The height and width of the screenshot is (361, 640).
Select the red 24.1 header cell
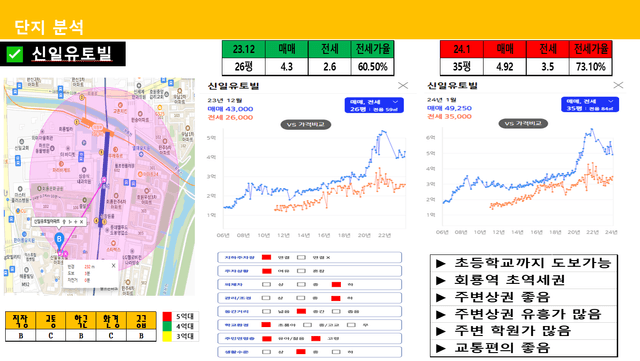click(x=462, y=49)
